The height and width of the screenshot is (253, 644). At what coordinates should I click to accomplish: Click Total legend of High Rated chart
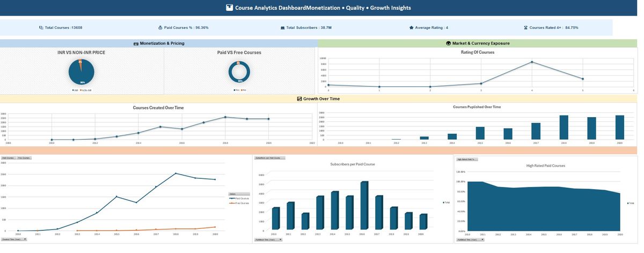point(630,204)
